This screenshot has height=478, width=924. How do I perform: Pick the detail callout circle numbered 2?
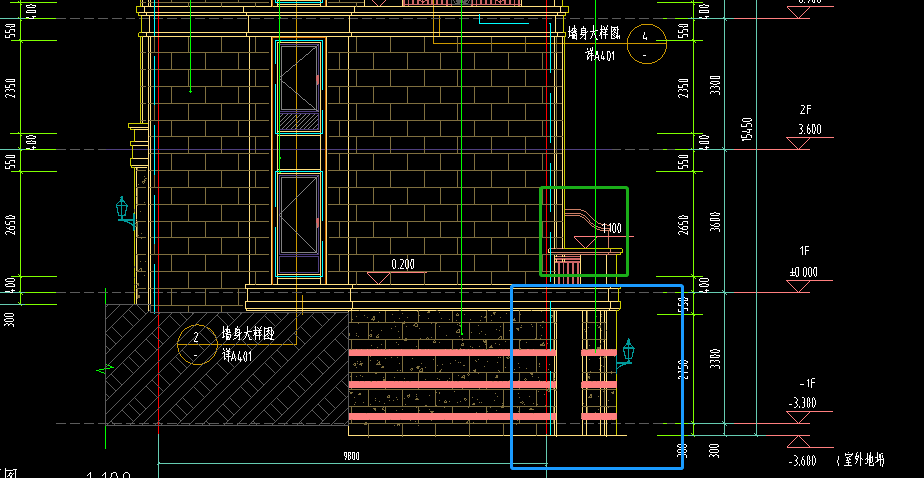click(197, 345)
